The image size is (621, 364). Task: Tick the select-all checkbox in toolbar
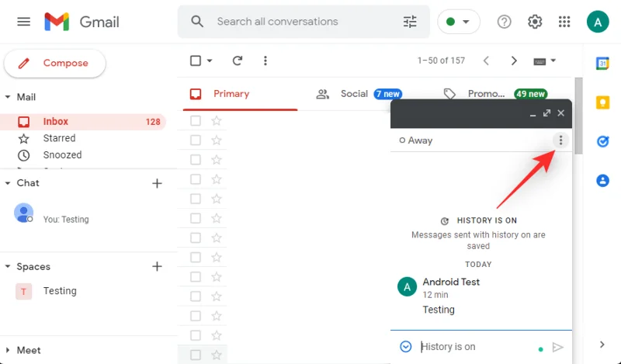pos(196,61)
